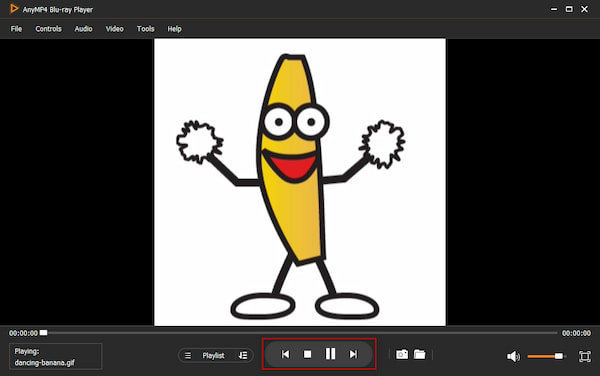The width and height of the screenshot is (600, 376).
Task: Open the Tools menu
Action: [145, 29]
